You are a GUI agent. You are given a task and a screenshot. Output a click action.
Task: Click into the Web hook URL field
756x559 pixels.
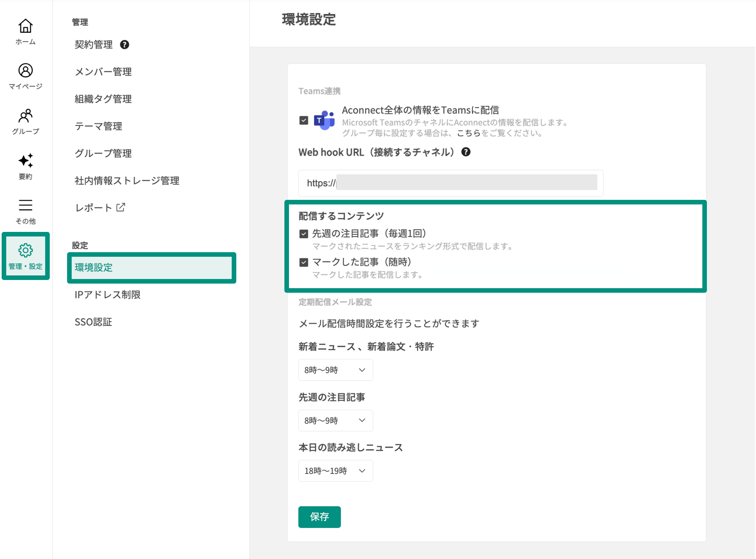(451, 183)
